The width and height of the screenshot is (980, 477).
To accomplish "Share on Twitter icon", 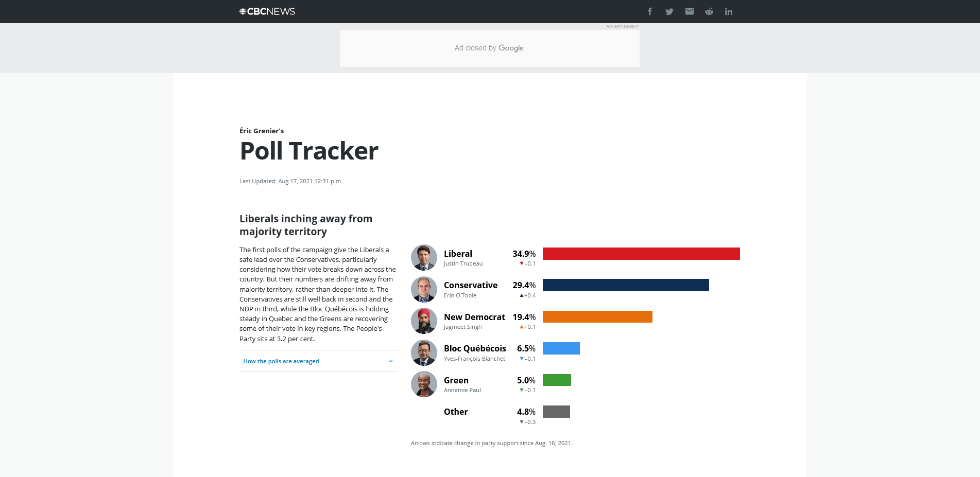I will click(x=669, y=11).
